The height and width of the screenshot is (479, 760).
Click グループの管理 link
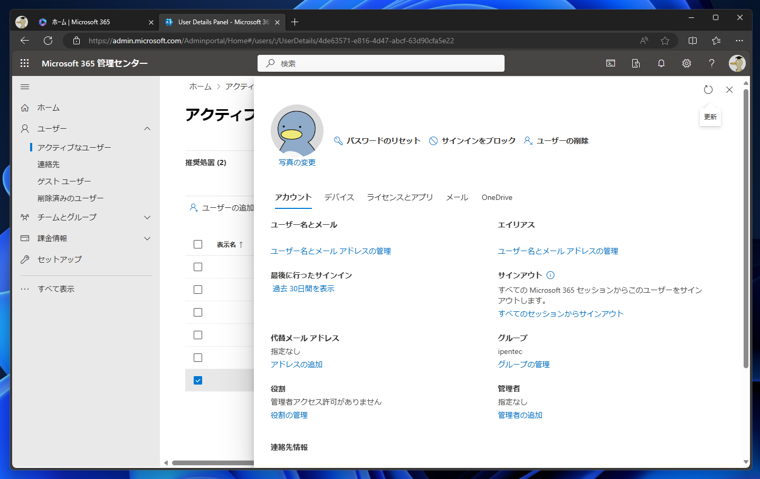click(x=523, y=364)
